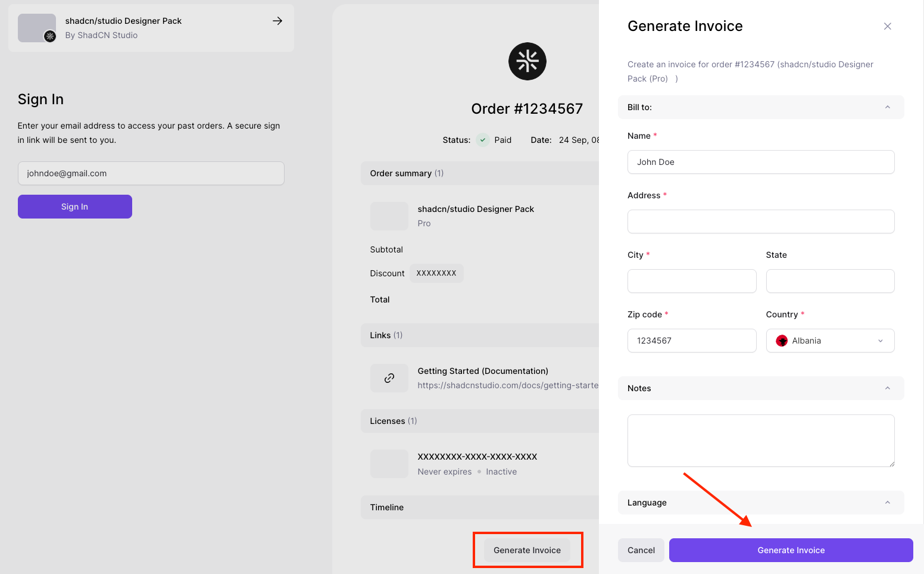Collapse the Language section
The image size is (924, 574).
tap(887, 503)
